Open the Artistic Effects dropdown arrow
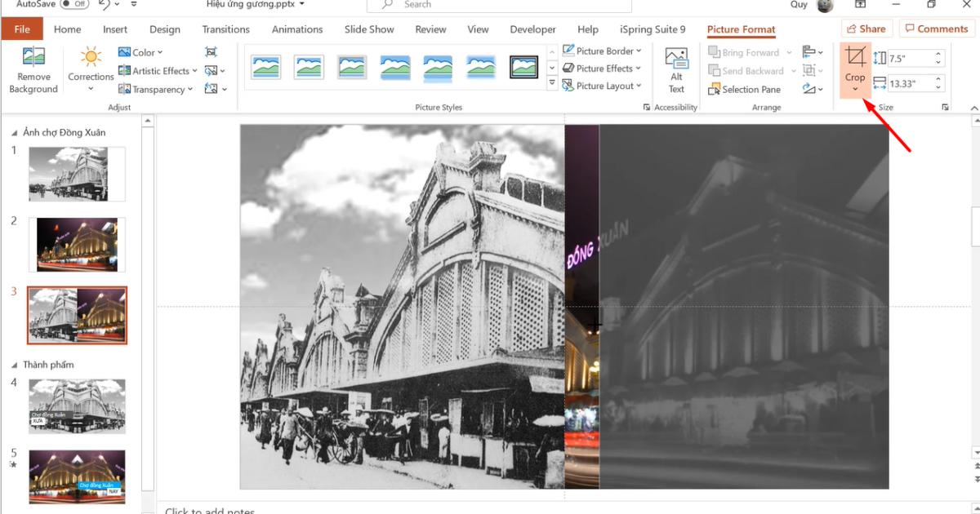This screenshot has width=980, height=514. 196,70
